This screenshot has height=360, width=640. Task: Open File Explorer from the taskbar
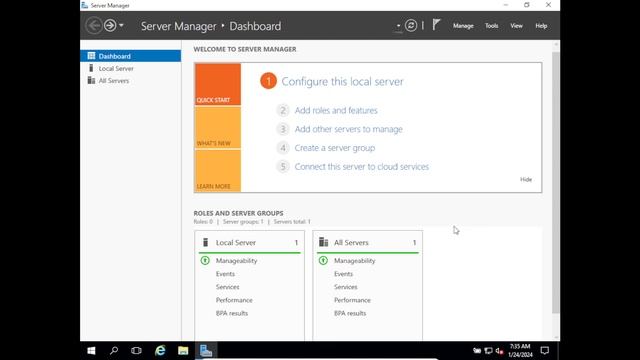(x=183, y=351)
